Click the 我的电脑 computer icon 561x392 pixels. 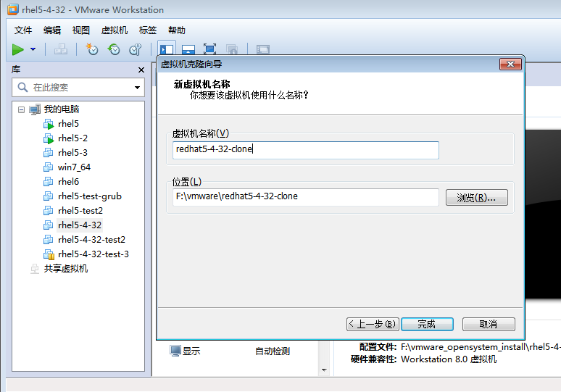tap(35, 109)
